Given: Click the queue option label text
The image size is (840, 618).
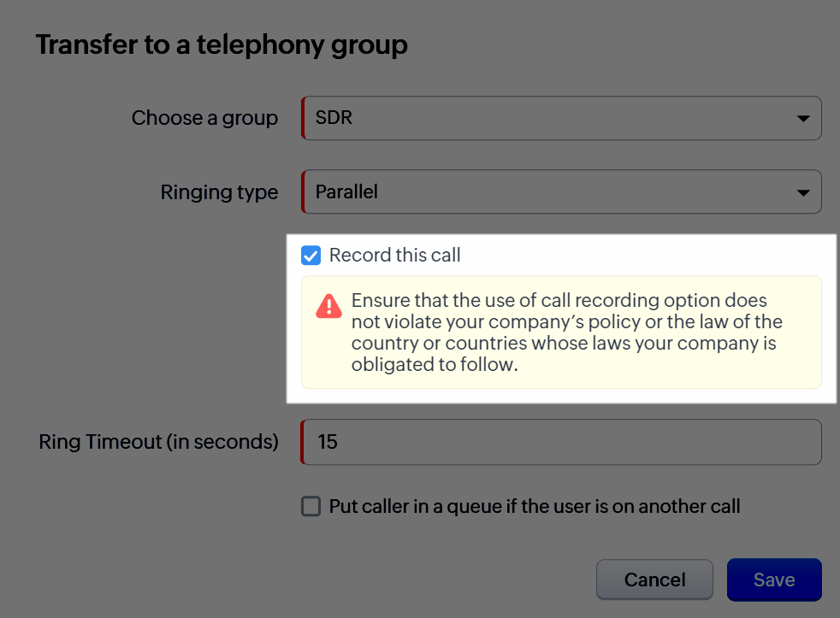Looking at the screenshot, I should click(x=535, y=506).
